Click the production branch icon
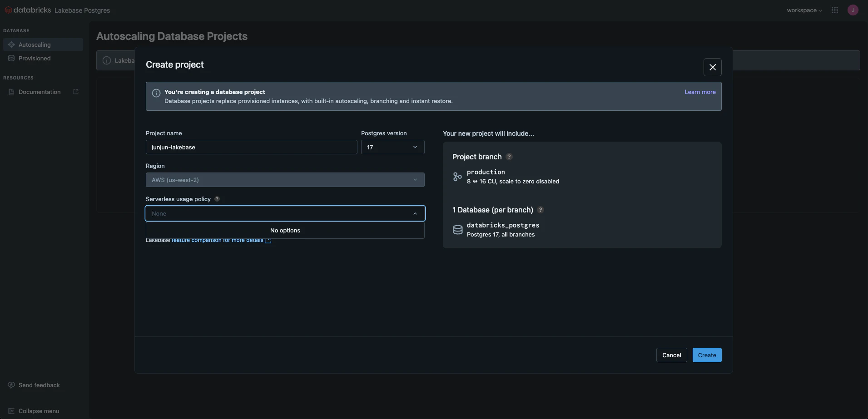The height and width of the screenshot is (419, 868). 457,177
